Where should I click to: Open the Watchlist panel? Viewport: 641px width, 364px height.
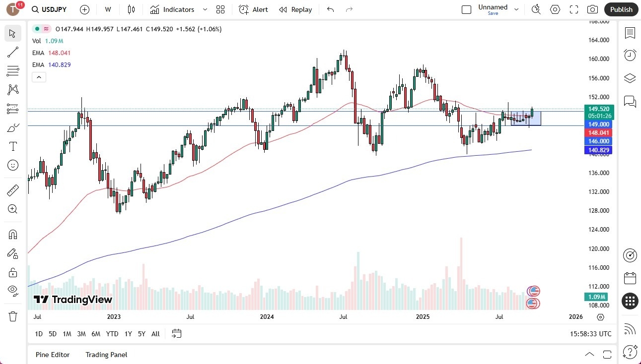pos(630,33)
